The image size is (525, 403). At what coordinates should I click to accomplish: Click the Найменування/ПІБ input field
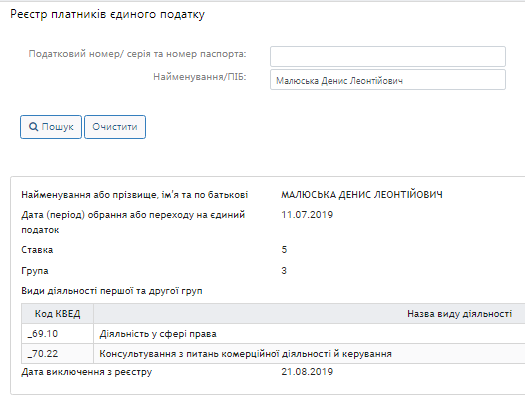click(388, 80)
